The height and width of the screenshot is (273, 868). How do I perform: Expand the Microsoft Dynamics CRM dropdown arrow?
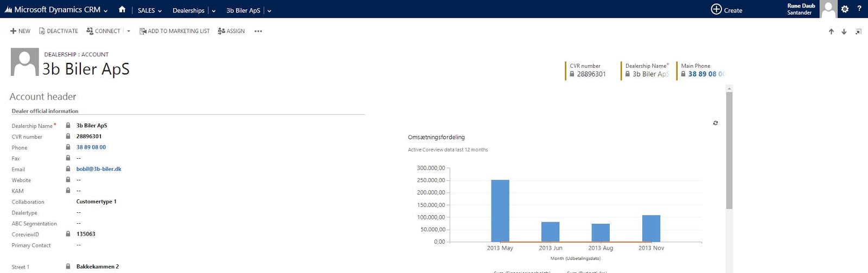(105, 11)
